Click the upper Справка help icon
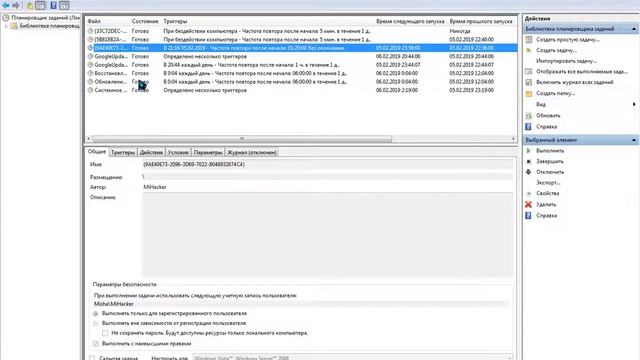 coord(529,127)
